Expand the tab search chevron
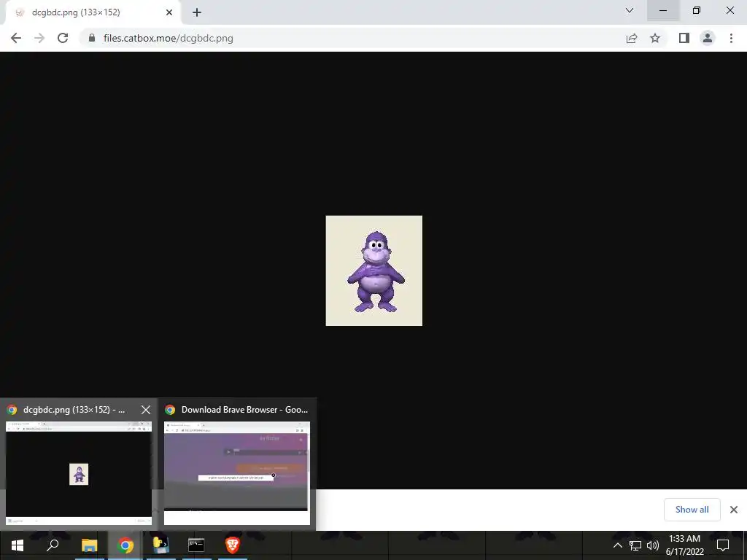The height and width of the screenshot is (560, 747). click(630, 10)
